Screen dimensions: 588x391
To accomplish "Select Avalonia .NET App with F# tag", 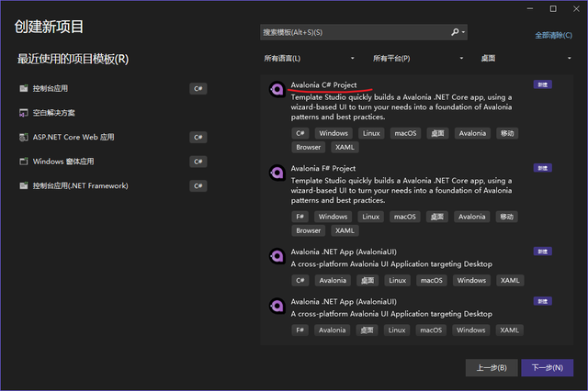I will point(344,301).
